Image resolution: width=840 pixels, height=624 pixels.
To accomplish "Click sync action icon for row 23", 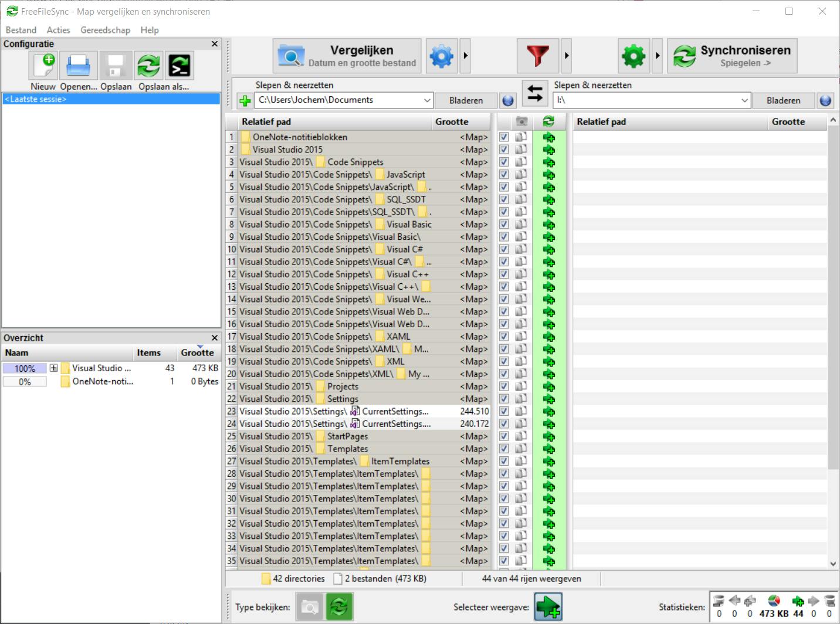I will [x=549, y=411].
